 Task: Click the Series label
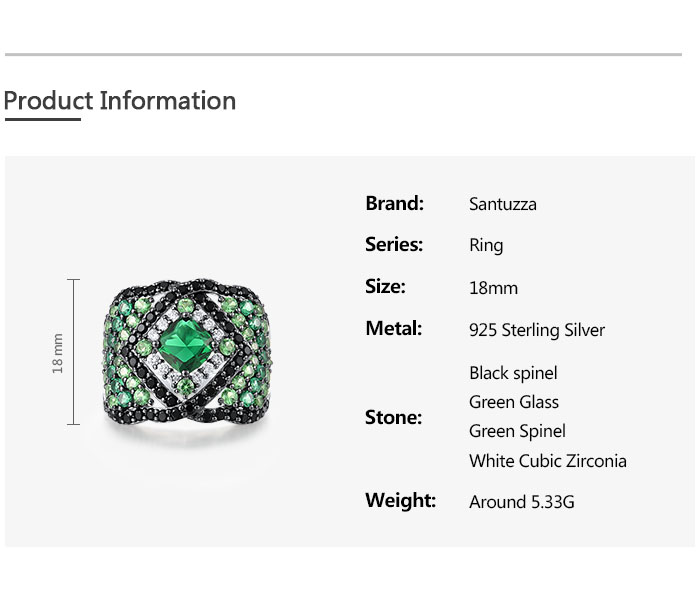[394, 245]
